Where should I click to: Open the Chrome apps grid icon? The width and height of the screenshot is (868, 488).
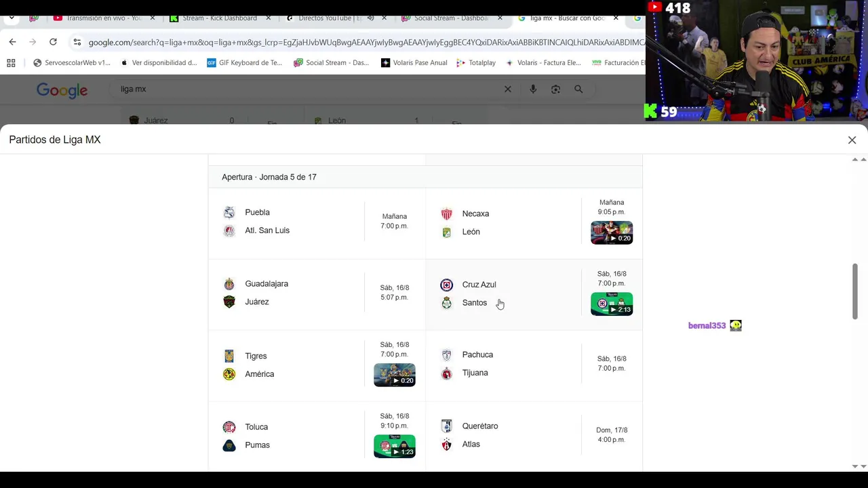pos(11,62)
